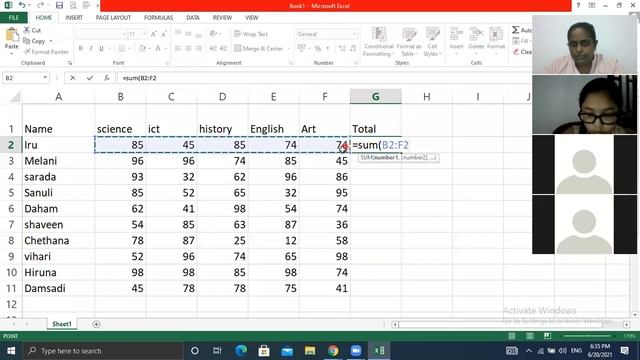Open the General number format dropdown

click(x=354, y=34)
